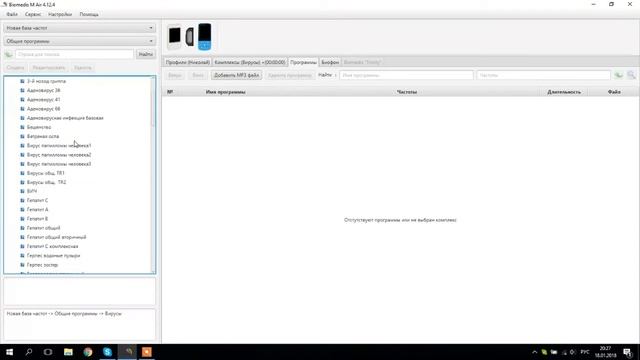The width and height of the screenshot is (640, 360).
Task: Click tree list vertical scrollbar
Action: pos(153,175)
